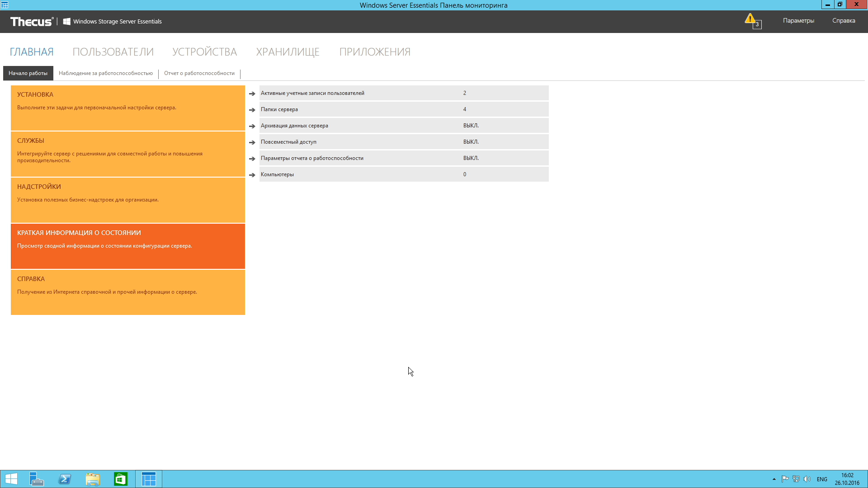Click arrow next to Папки сервера

click(x=252, y=110)
